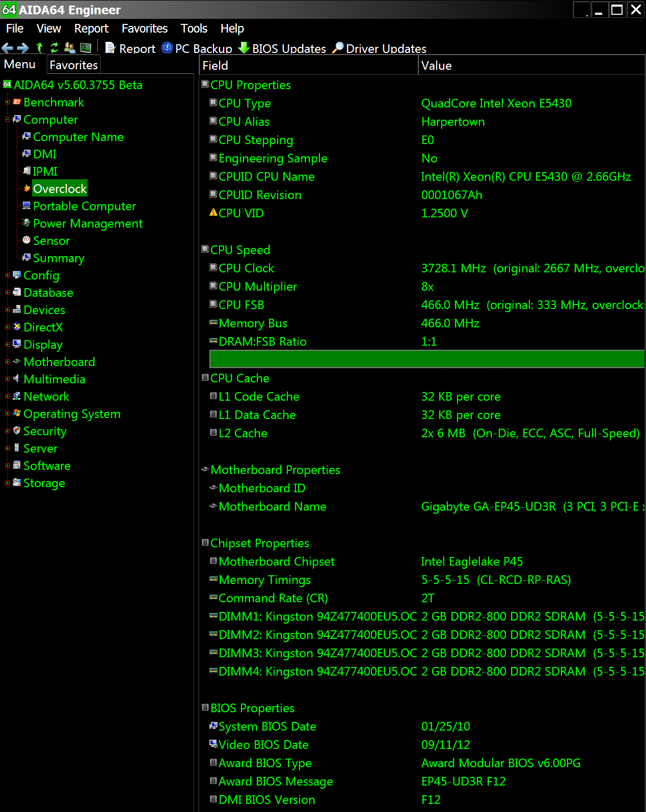Click the Security shield icon
This screenshot has height=812, width=646.
[17, 431]
